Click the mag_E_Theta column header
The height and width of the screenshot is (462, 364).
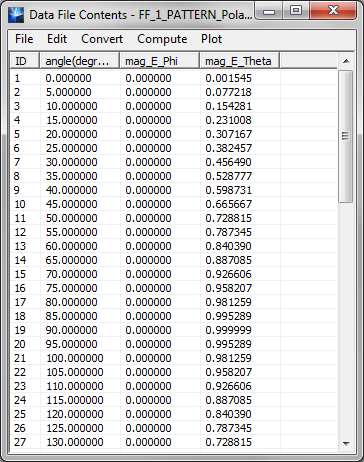(240, 61)
